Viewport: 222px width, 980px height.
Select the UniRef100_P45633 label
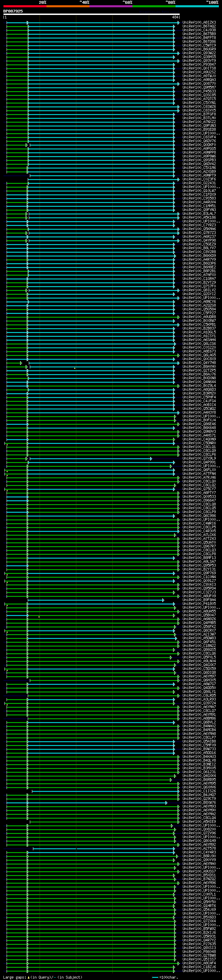tap(199, 91)
